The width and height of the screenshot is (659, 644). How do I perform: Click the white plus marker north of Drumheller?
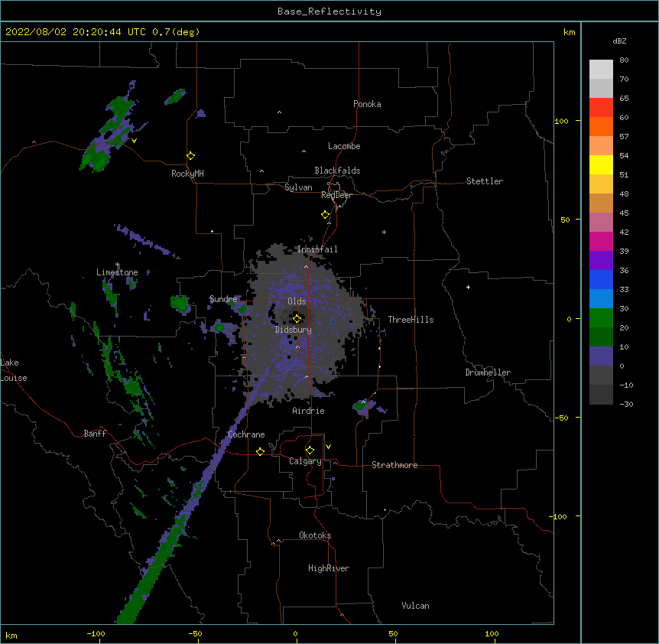(x=468, y=287)
